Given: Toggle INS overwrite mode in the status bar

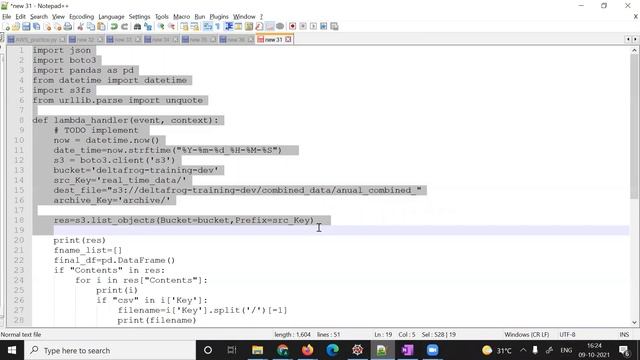Looking at the screenshot, I should point(624,334).
